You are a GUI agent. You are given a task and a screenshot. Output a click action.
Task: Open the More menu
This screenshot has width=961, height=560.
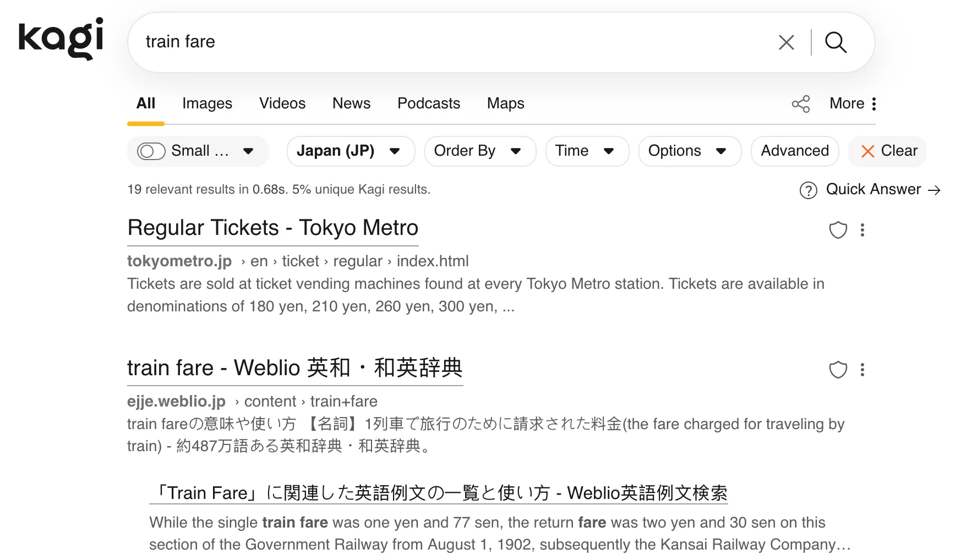pos(853,103)
